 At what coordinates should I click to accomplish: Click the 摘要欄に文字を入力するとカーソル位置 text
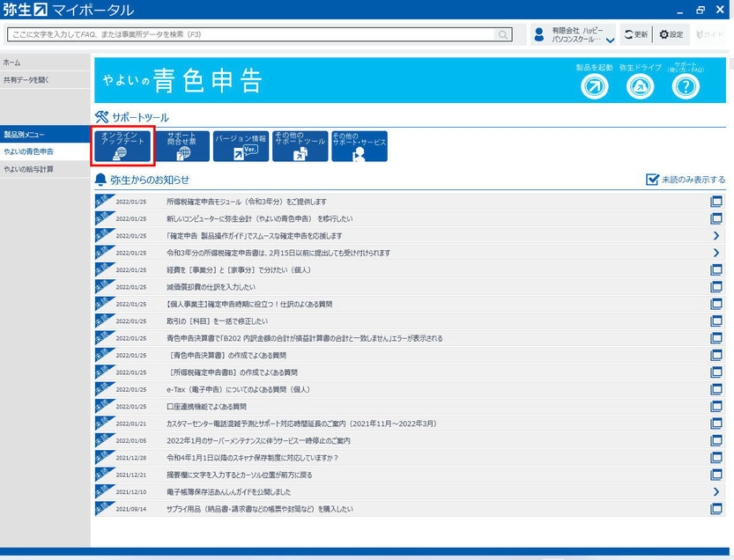tap(239, 475)
